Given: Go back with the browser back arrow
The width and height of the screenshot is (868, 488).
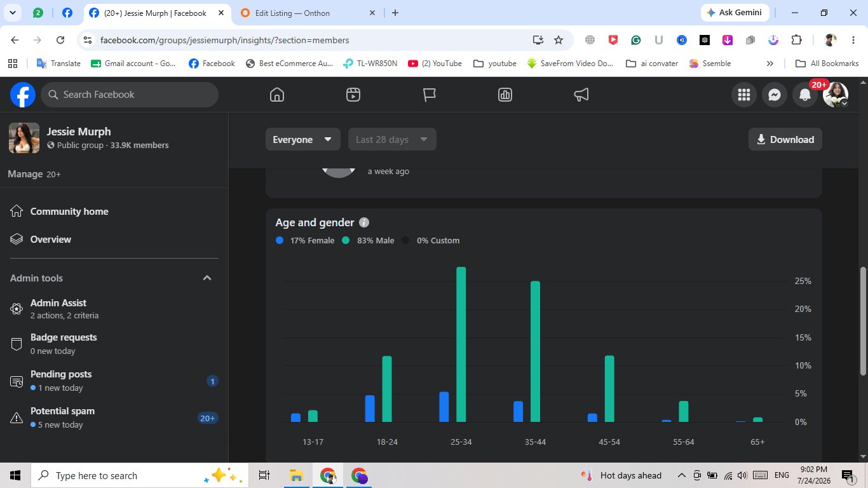Looking at the screenshot, I should [15, 40].
